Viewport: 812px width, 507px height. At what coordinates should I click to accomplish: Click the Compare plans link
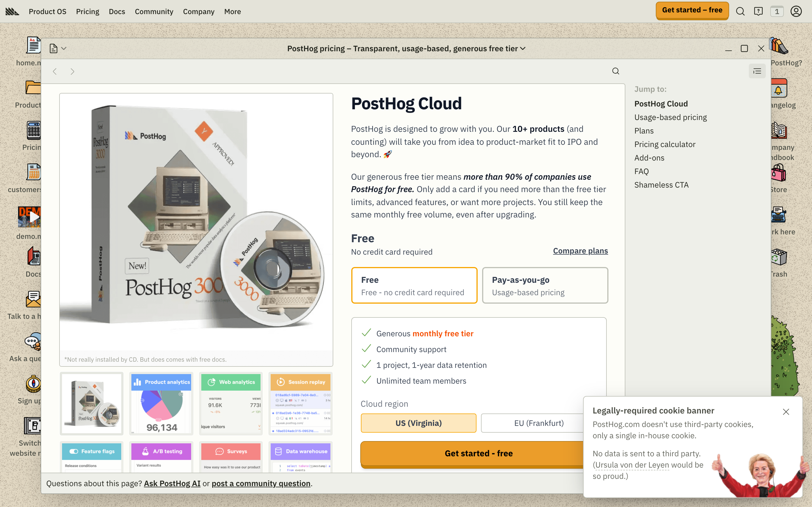(580, 251)
